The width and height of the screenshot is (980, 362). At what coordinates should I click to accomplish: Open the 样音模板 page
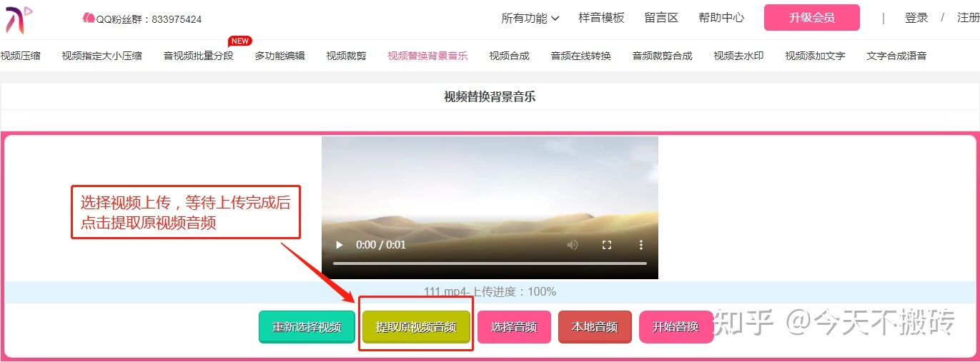(x=601, y=18)
